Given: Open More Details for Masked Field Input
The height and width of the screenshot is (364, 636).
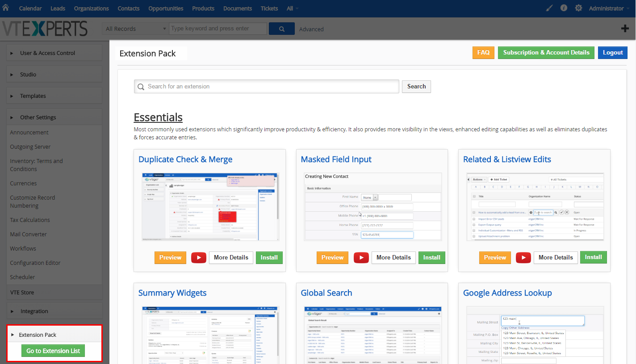Looking at the screenshot, I should tap(393, 258).
